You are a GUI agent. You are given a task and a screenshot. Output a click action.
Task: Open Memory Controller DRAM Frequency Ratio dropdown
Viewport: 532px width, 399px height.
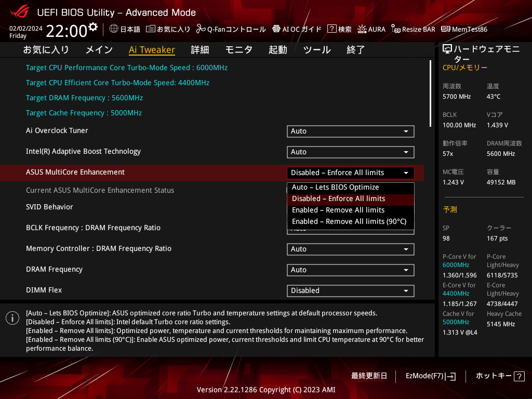coord(351,249)
